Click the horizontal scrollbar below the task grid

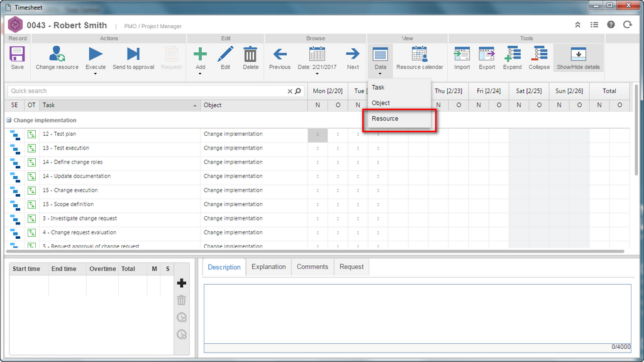click(315, 251)
